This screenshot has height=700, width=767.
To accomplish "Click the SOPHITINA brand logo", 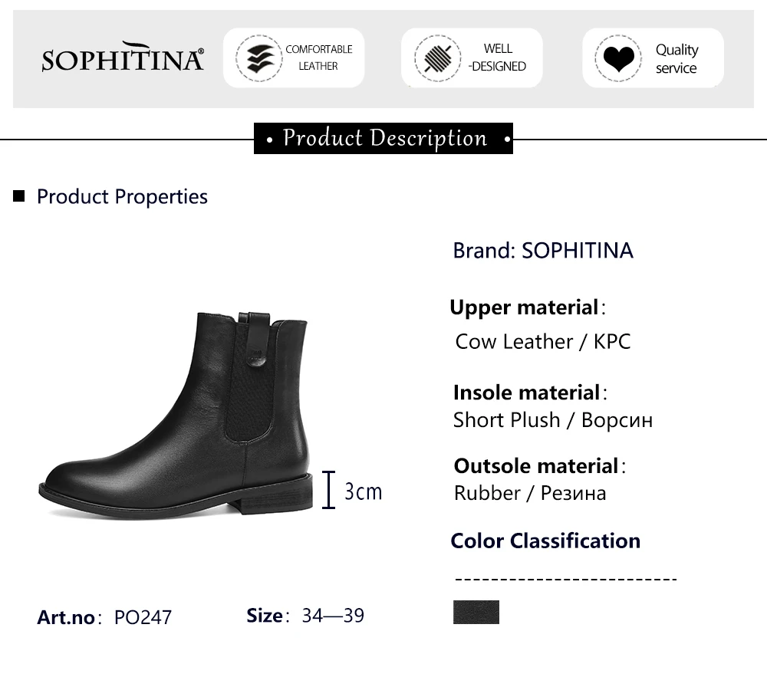I will tap(123, 58).
